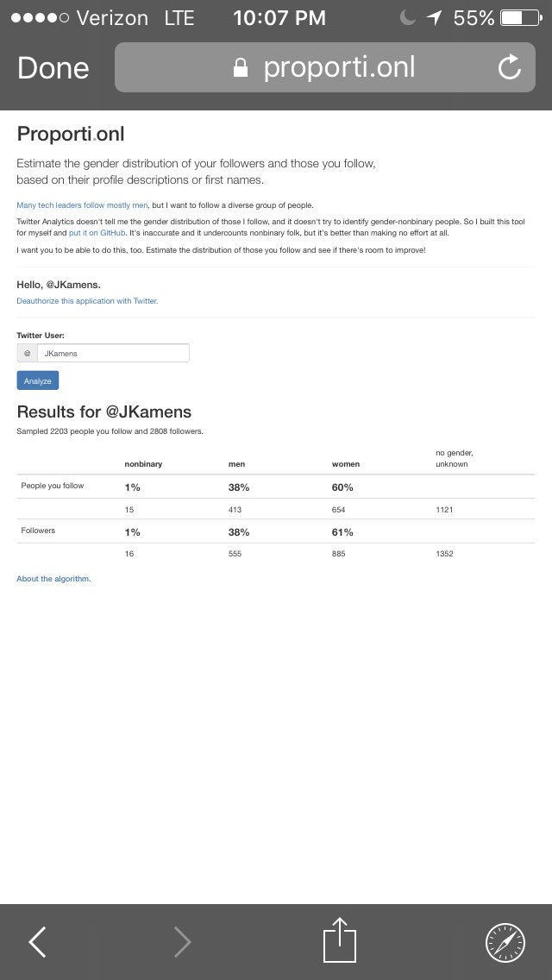Image resolution: width=552 pixels, height=980 pixels.
Task: Tap the '@' addon before the username field
Action: click(x=27, y=353)
